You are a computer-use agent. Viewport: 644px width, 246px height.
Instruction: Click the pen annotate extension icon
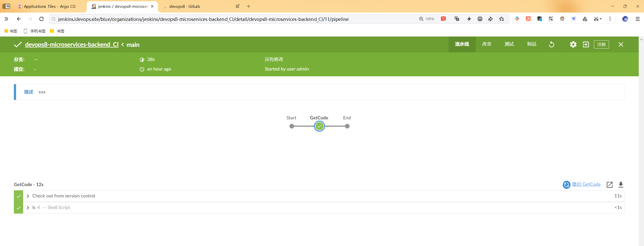[585, 19]
